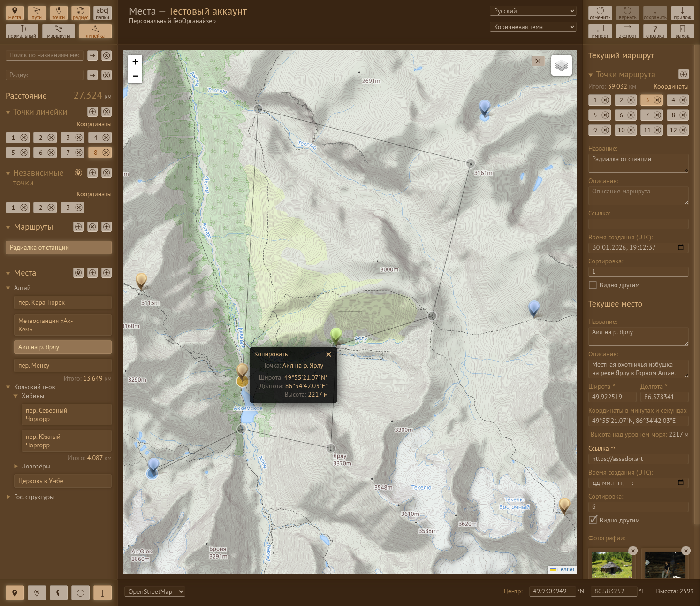The height and width of the screenshot is (606, 700).
Task: Close the «Копировать» coordinates popup
Action: tap(328, 354)
